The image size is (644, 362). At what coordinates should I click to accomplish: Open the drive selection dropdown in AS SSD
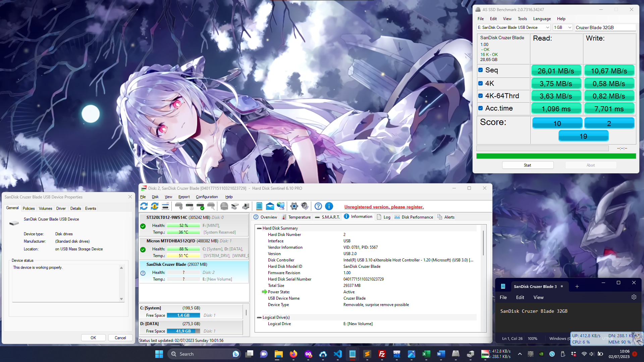(514, 27)
